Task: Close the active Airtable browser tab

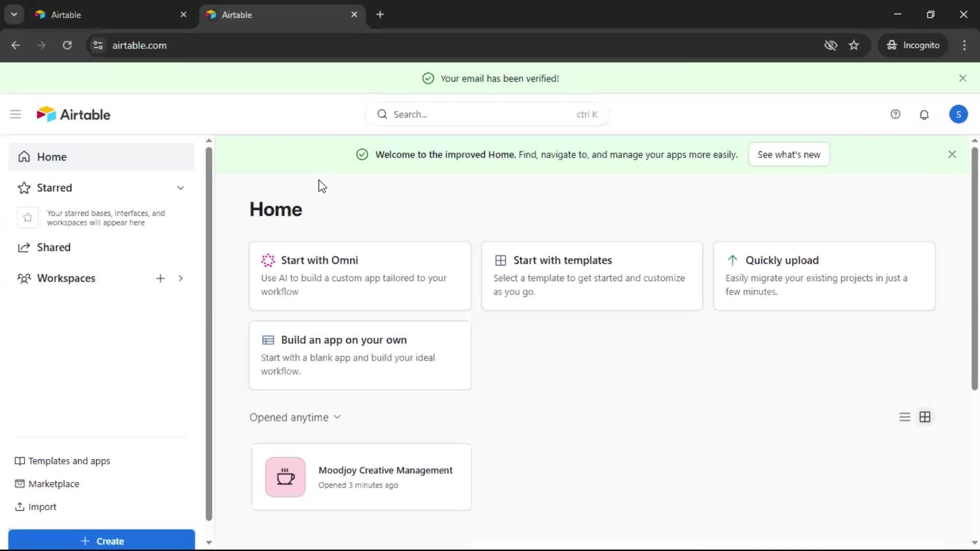Action: tap(354, 15)
